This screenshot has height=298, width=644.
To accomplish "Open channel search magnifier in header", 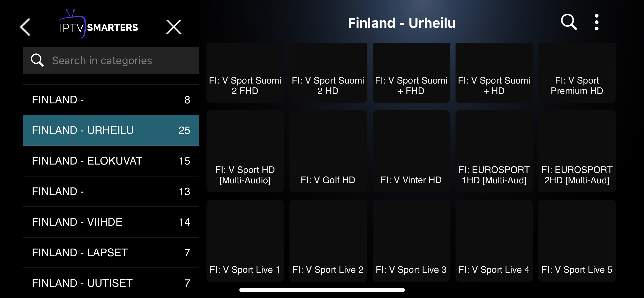I will click(x=569, y=22).
